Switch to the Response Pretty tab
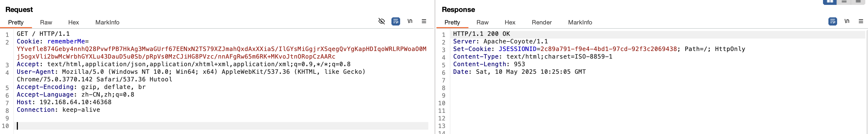Screen dimensions: 868x134 point(452,22)
